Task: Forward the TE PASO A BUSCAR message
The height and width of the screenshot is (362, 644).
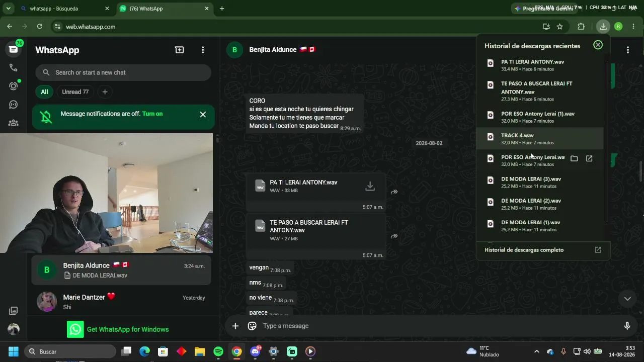Action: [x=394, y=236]
